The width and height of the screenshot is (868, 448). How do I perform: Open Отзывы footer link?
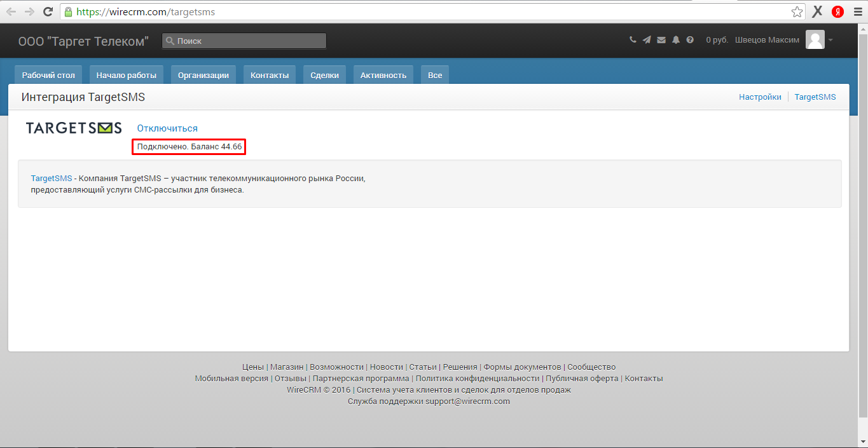coord(291,379)
